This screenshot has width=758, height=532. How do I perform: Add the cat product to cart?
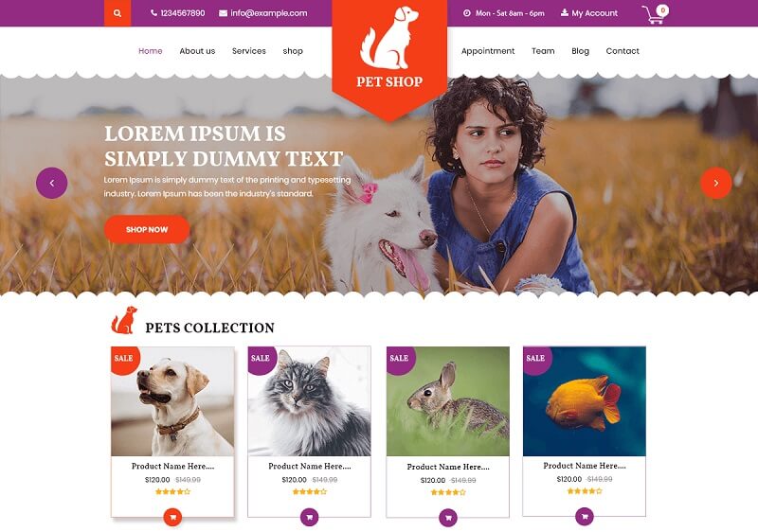[310, 517]
